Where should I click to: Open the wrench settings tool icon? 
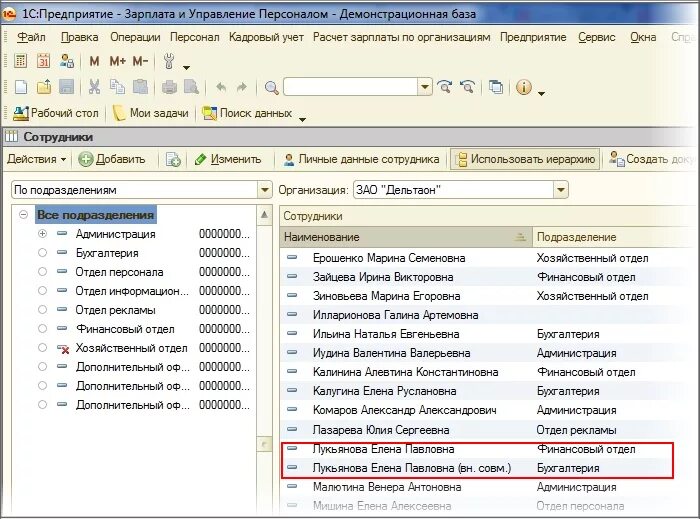click(x=169, y=61)
